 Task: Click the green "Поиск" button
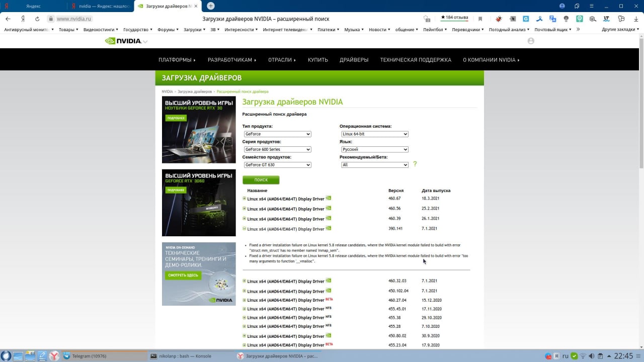(261, 180)
